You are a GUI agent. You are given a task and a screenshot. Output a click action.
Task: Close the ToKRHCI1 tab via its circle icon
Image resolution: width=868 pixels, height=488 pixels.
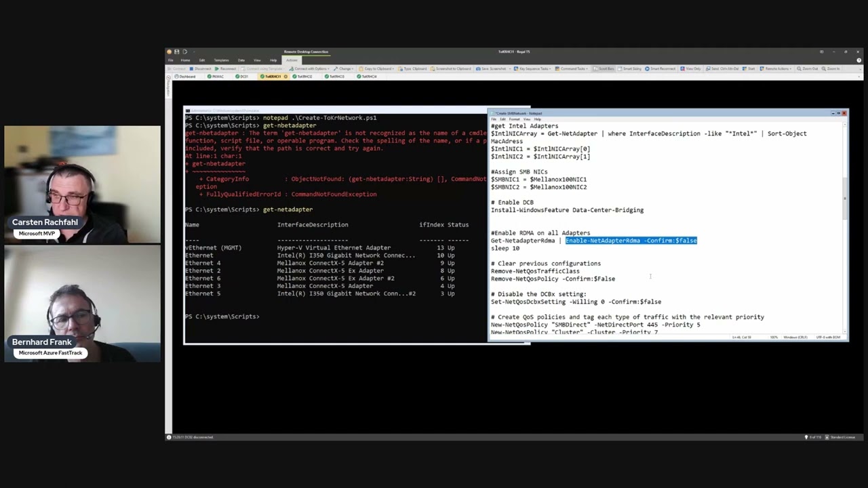coord(285,77)
